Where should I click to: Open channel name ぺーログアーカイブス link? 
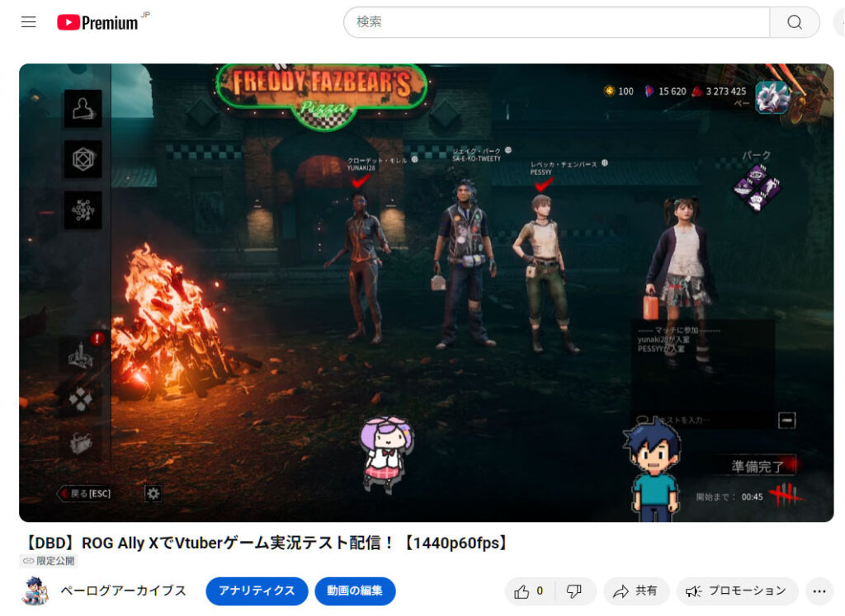click(x=124, y=590)
